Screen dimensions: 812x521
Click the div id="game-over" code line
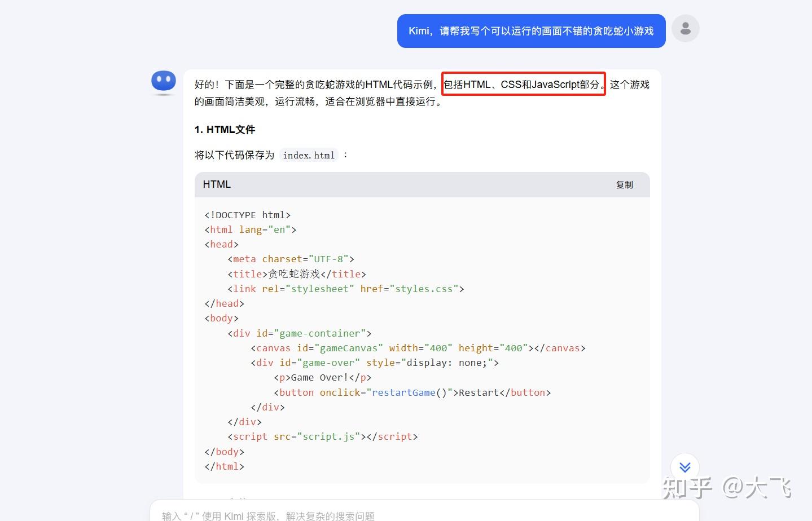pos(375,363)
